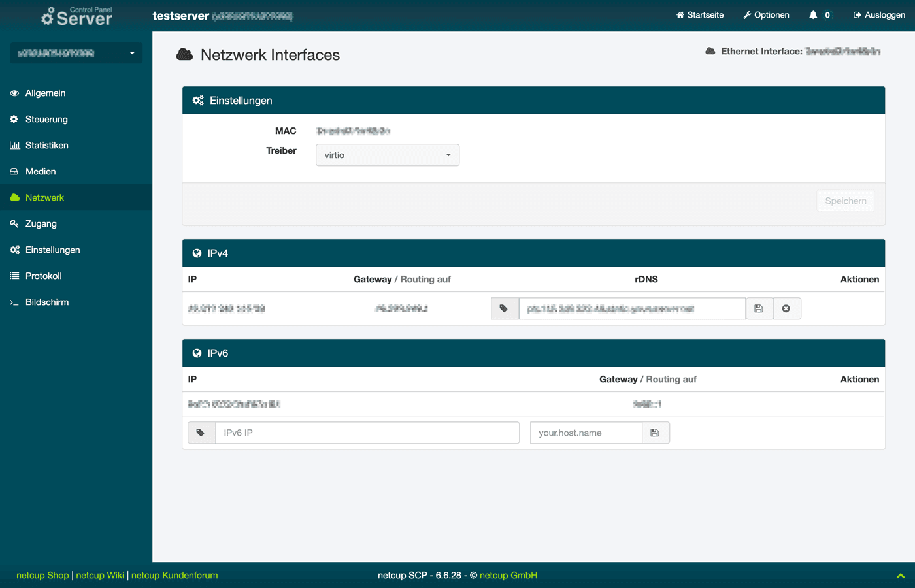Delete the IPv4 rDNS entry
915x588 pixels.
click(x=786, y=308)
